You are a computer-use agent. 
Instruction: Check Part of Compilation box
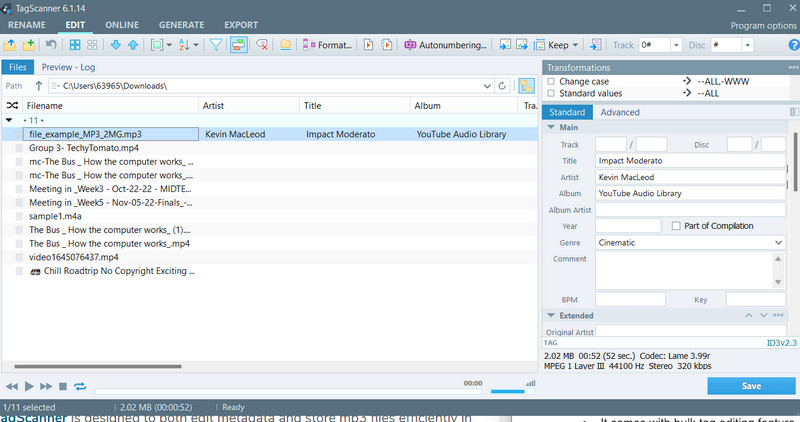point(677,226)
